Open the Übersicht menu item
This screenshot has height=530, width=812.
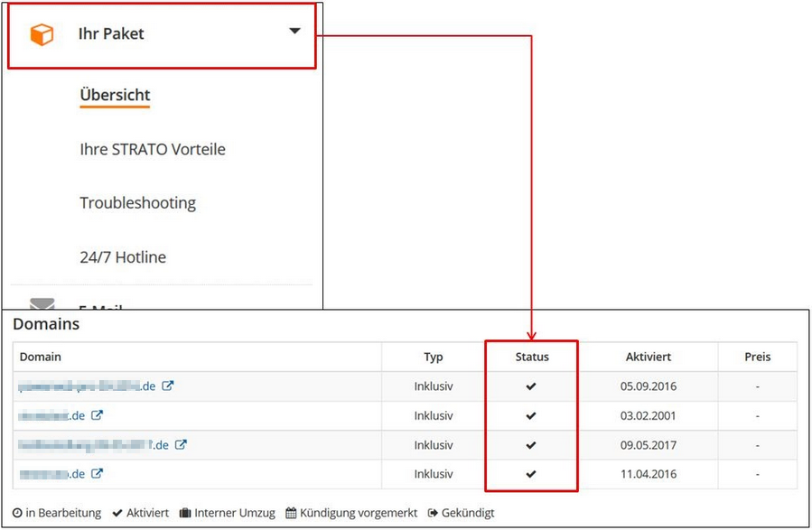pyautogui.click(x=115, y=95)
